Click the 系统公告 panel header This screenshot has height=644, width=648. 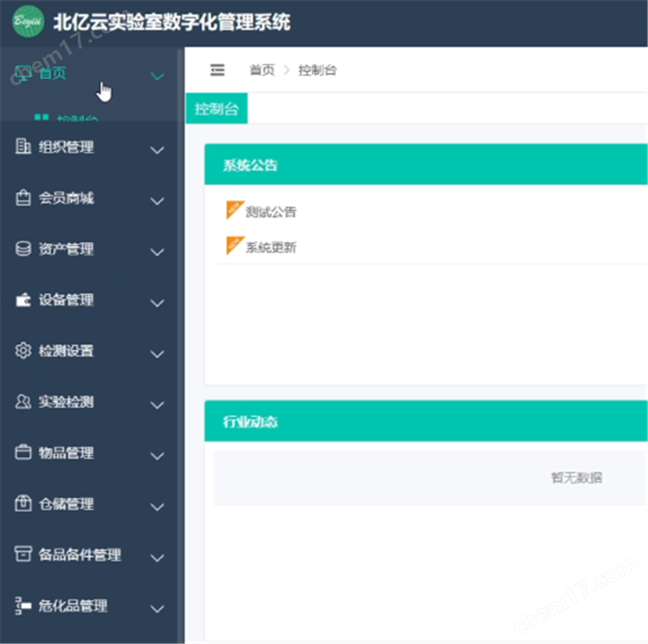425,165
